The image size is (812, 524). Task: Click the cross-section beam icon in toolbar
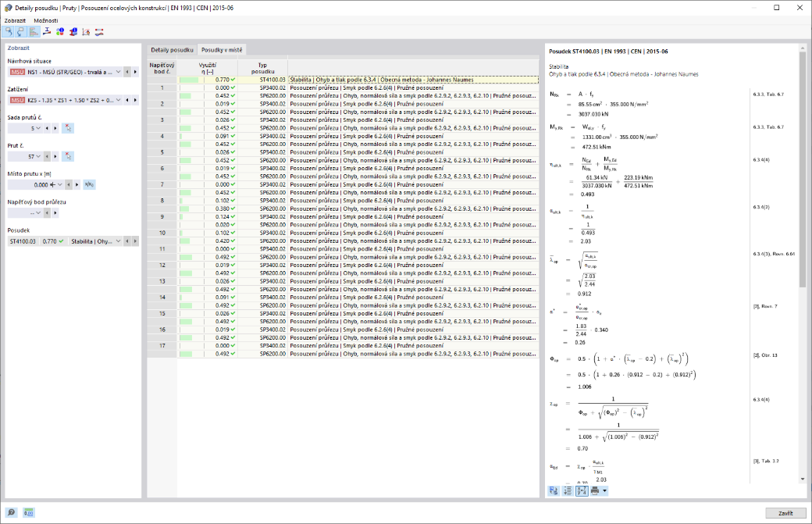tap(47, 32)
